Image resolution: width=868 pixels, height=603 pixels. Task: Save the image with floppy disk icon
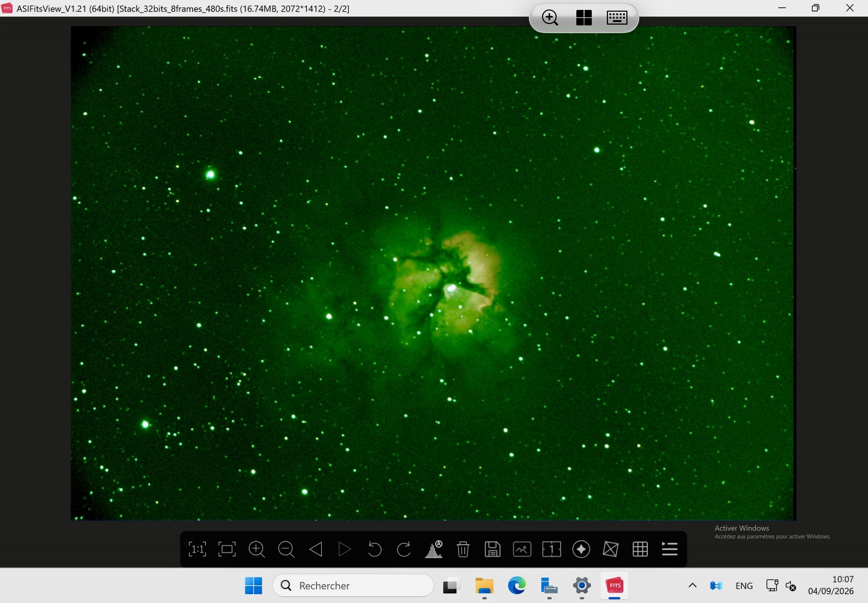pyautogui.click(x=492, y=549)
